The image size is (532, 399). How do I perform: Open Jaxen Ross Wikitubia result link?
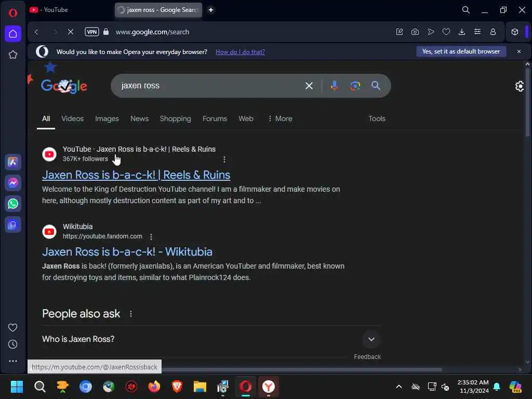pyautogui.click(x=127, y=252)
